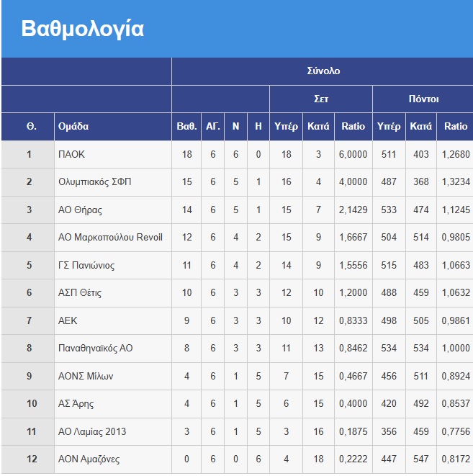
Task: Click the Βαθμολογία page title
Action: pyautogui.click(x=83, y=29)
